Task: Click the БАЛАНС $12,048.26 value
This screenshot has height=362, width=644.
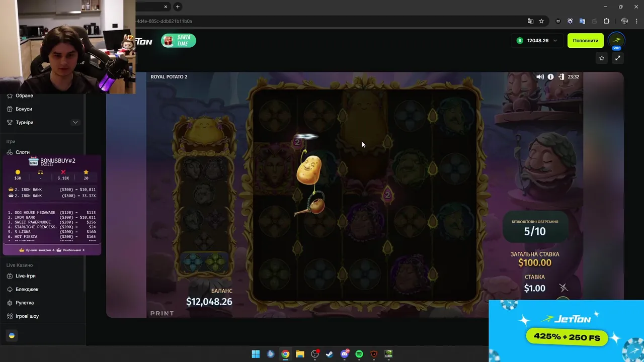Action: [x=209, y=302]
